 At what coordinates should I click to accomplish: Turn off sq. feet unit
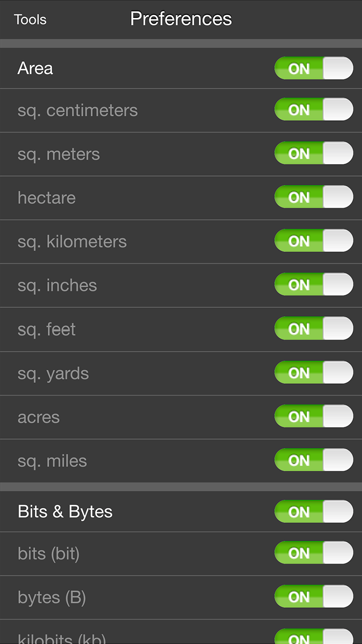pyautogui.click(x=314, y=329)
